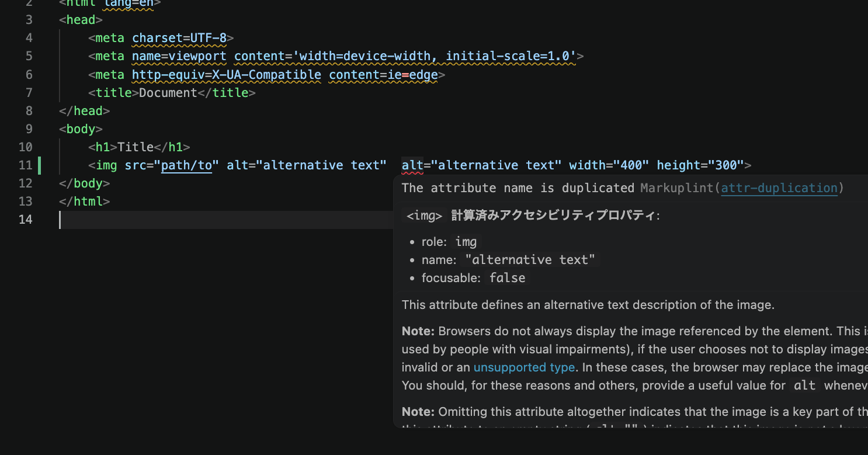Click the name value "alternative text" in tooltip
This screenshot has width=868, height=455.
tap(529, 259)
